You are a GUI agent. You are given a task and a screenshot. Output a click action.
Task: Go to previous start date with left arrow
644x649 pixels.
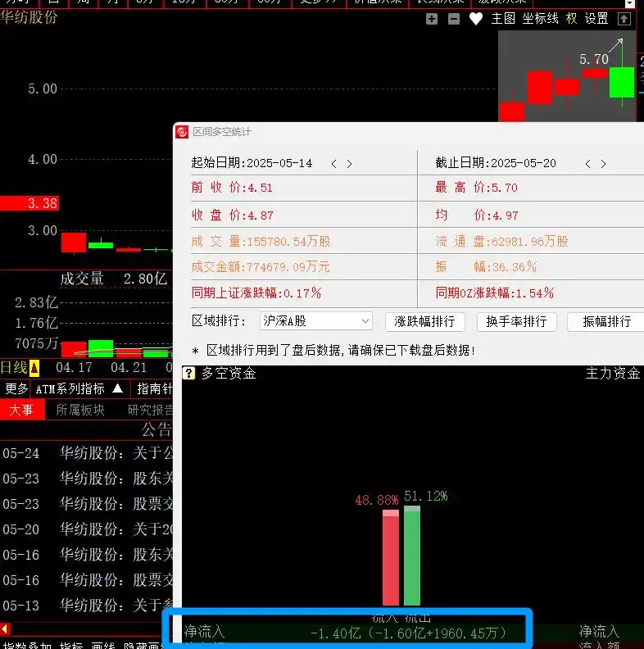[x=333, y=164]
